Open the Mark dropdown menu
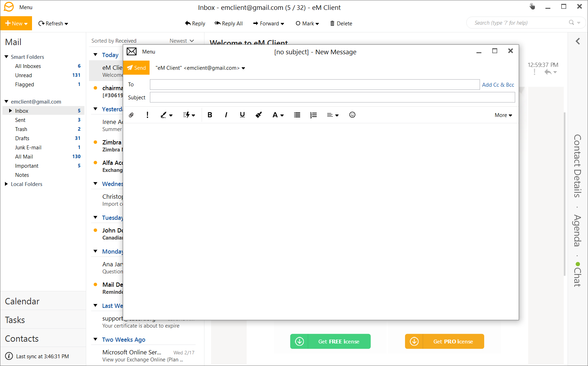The width and height of the screenshot is (588, 366). 307,24
